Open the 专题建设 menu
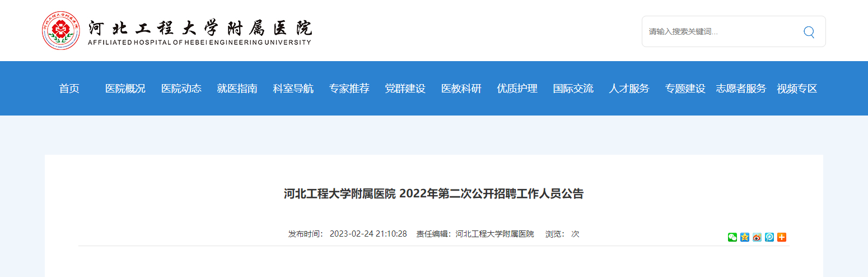The height and width of the screenshot is (277, 868). 685,89
